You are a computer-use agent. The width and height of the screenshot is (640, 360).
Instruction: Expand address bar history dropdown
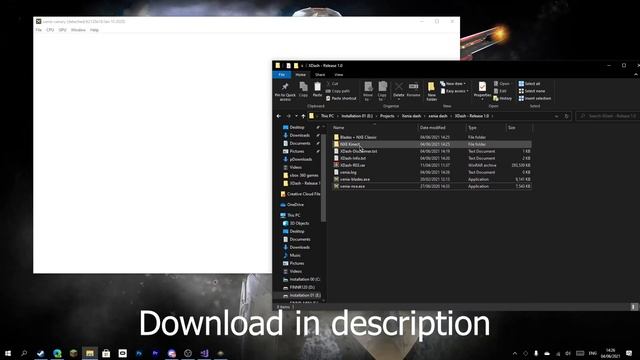(556, 116)
